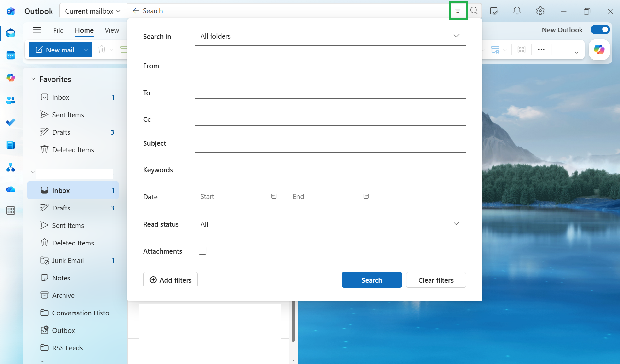Open the RSS Feeds folder
Image resolution: width=620 pixels, height=364 pixels.
coord(73,348)
